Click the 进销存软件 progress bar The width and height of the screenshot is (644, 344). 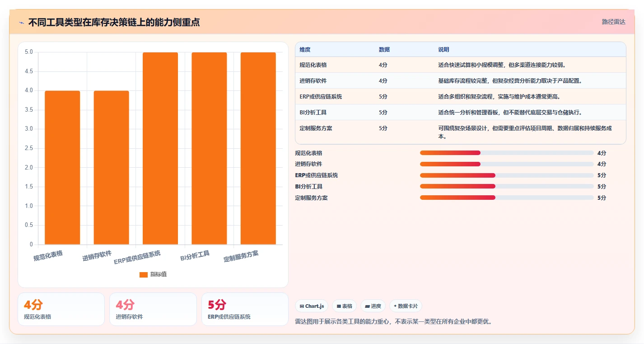pos(507,164)
